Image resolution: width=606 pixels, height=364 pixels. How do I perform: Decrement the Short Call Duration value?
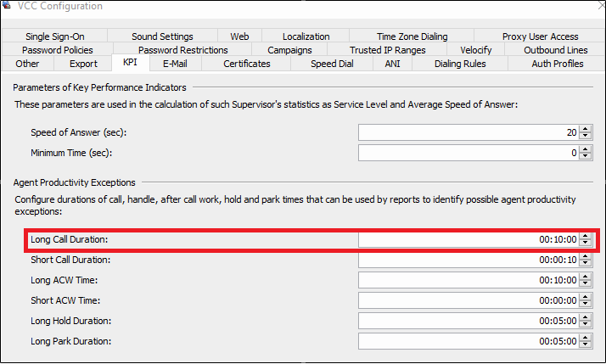[585, 264]
